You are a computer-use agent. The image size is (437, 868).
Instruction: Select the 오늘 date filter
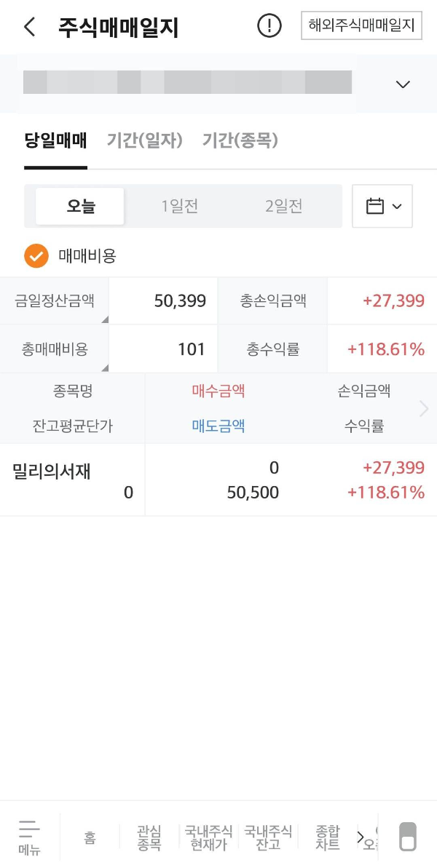(x=79, y=205)
